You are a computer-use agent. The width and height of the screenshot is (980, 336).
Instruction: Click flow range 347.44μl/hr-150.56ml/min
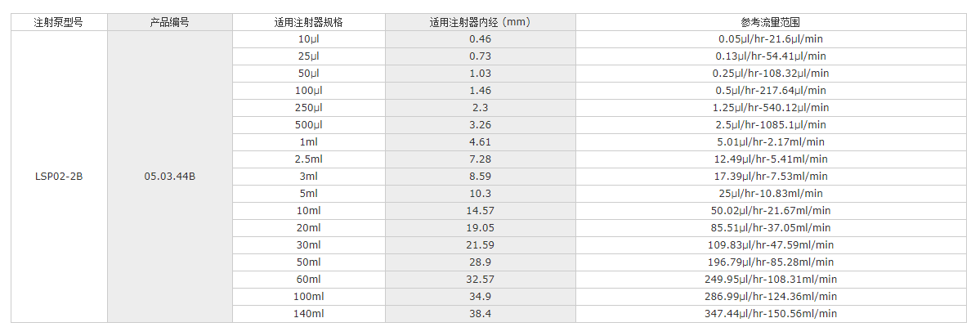click(772, 313)
